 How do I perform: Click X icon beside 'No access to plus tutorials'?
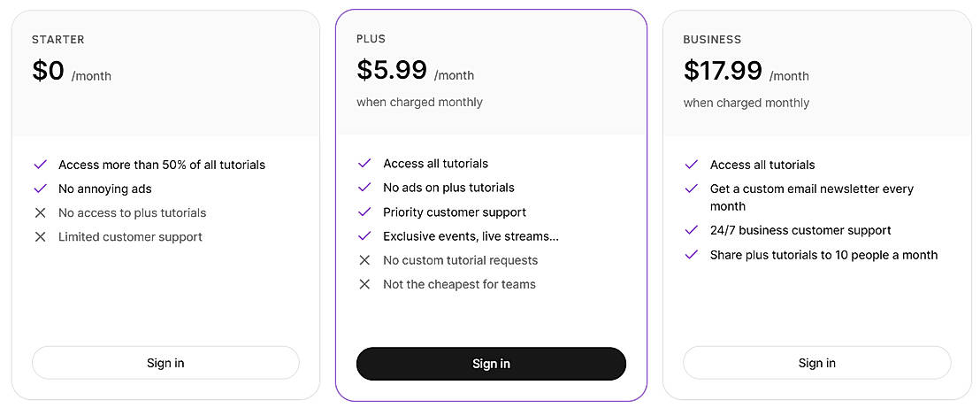40,212
